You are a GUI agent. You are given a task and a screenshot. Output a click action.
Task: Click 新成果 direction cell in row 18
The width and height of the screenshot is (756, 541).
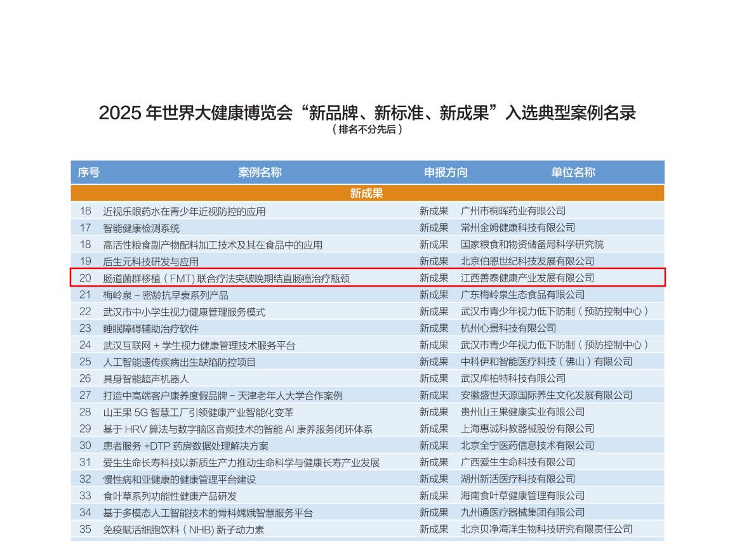434,244
